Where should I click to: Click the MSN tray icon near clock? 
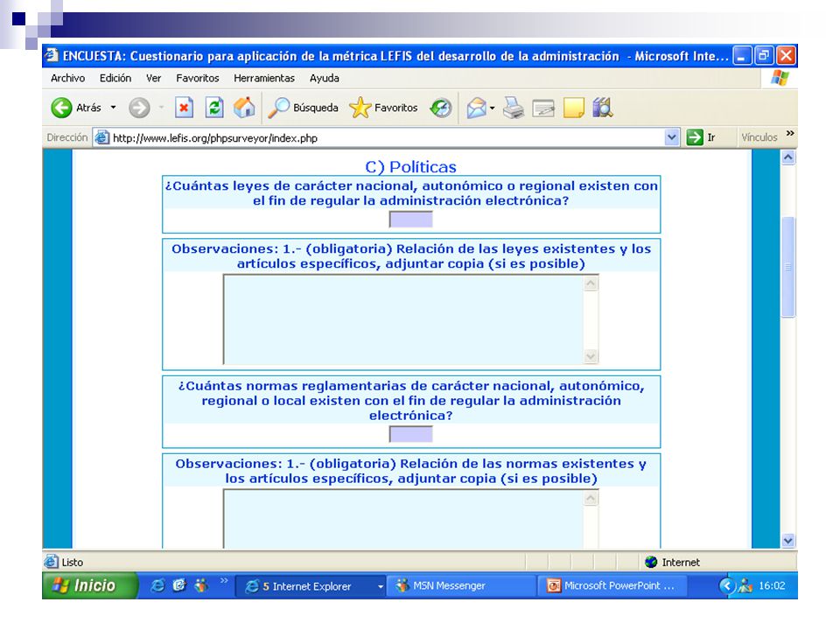point(745,586)
